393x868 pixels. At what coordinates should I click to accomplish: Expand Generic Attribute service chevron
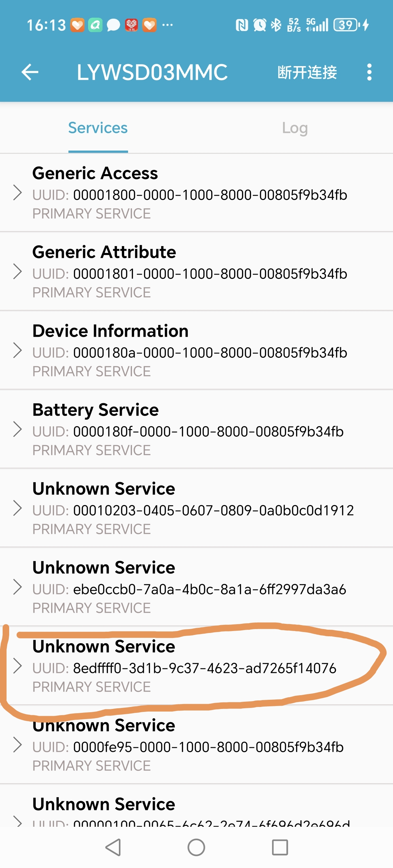coord(17,272)
